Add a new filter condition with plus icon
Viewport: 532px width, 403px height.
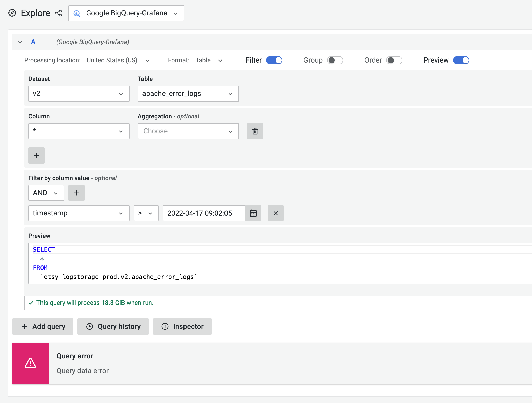click(x=76, y=193)
